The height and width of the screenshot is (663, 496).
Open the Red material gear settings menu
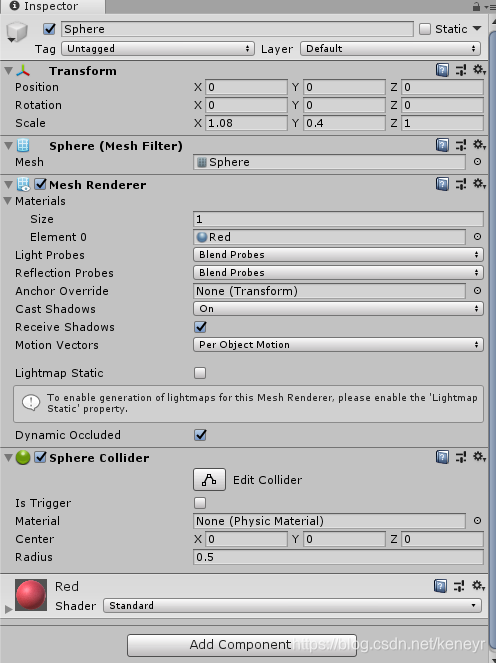[x=479, y=586]
